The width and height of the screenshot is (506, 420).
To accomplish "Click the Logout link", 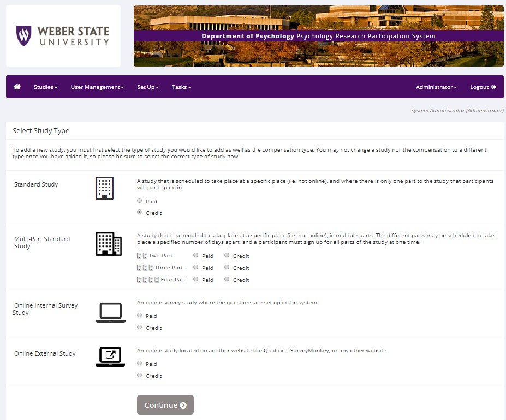I will [x=483, y=87].
